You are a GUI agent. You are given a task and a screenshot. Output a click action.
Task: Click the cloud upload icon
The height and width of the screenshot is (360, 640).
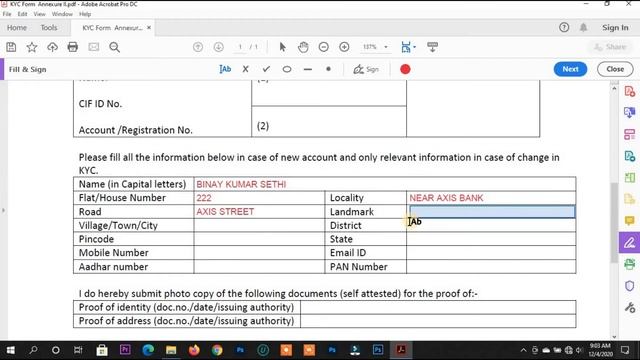pyautogui.click(x=52, y=47)
